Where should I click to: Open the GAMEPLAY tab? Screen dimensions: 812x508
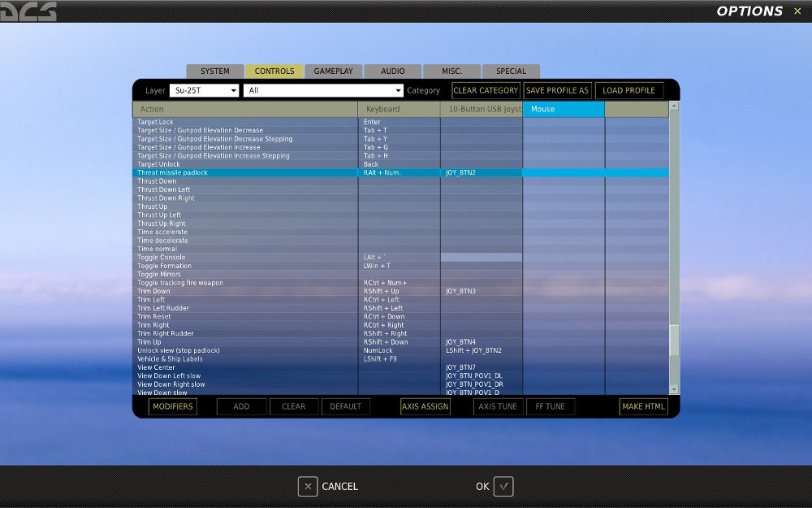tap(333, 71)
